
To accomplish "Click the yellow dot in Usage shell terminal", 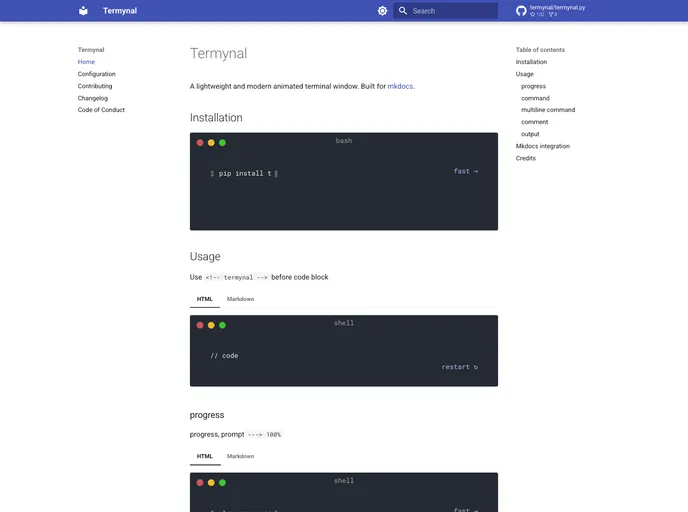I will tap(211, 325).
